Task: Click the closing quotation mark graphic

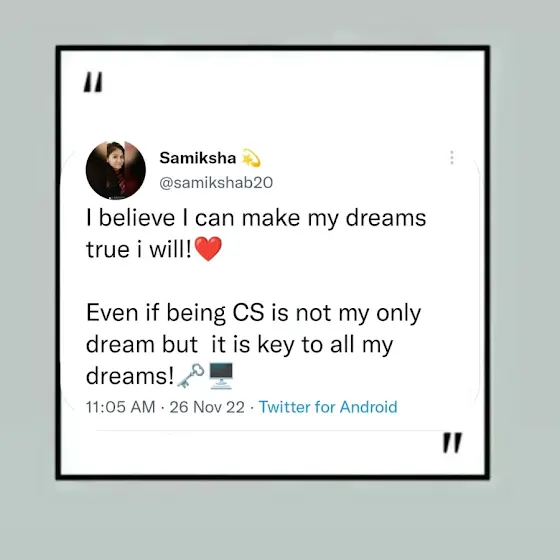Action: 452,442
